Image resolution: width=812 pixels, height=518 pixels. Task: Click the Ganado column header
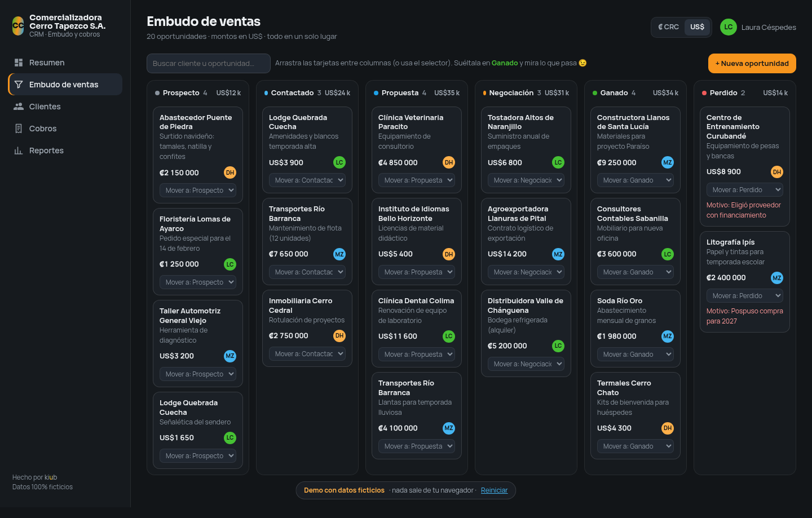pos(636,93)
